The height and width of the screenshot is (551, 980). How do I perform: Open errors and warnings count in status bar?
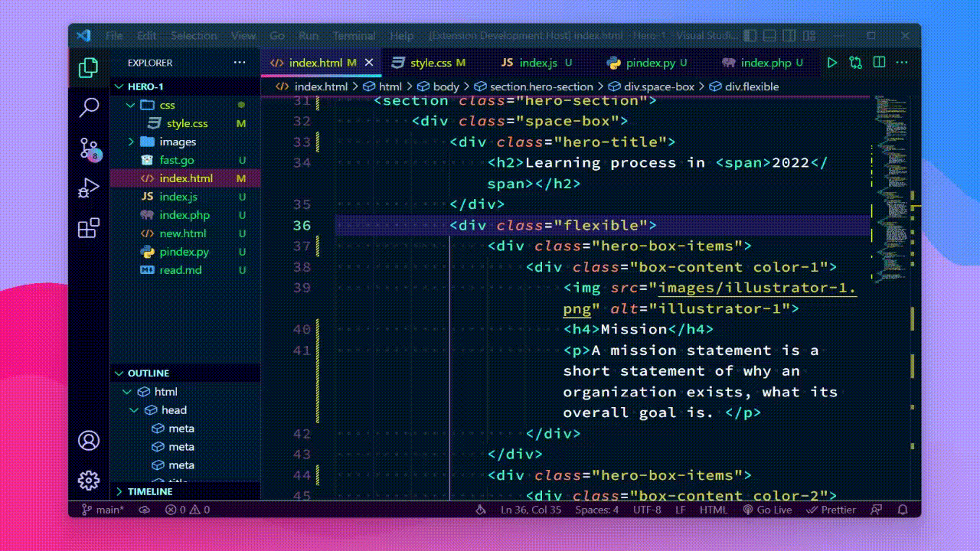pyautogui.click(x=188, y=510)
